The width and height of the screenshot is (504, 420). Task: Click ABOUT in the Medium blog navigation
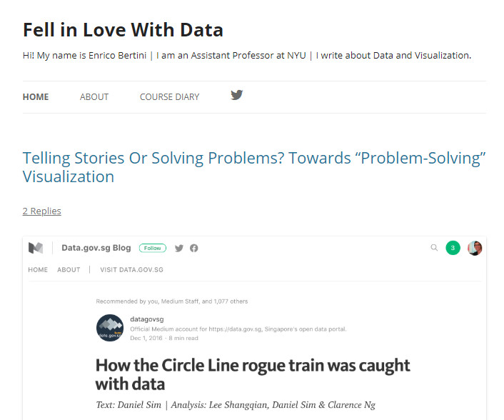pyautogui.click(x=69, y=270)
